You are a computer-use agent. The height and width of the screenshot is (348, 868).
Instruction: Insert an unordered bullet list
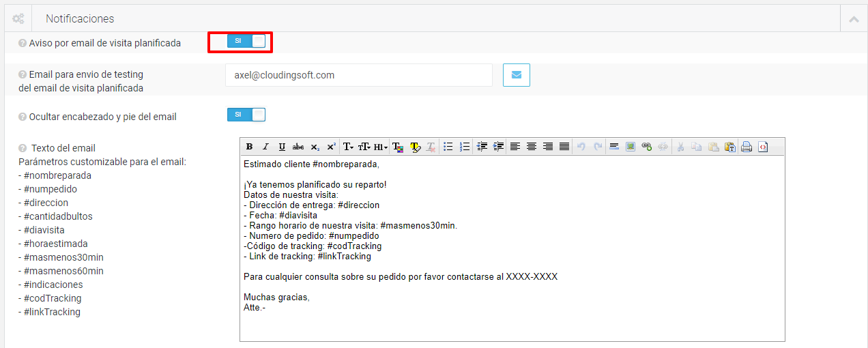coord(448,147)
